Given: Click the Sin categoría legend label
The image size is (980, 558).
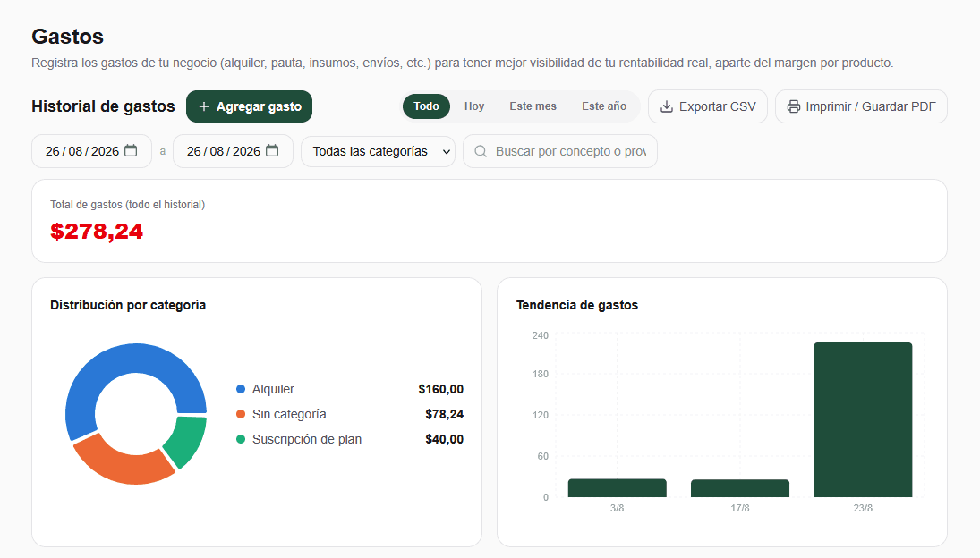Looking at the screenshot, I should tap(289, 414).
